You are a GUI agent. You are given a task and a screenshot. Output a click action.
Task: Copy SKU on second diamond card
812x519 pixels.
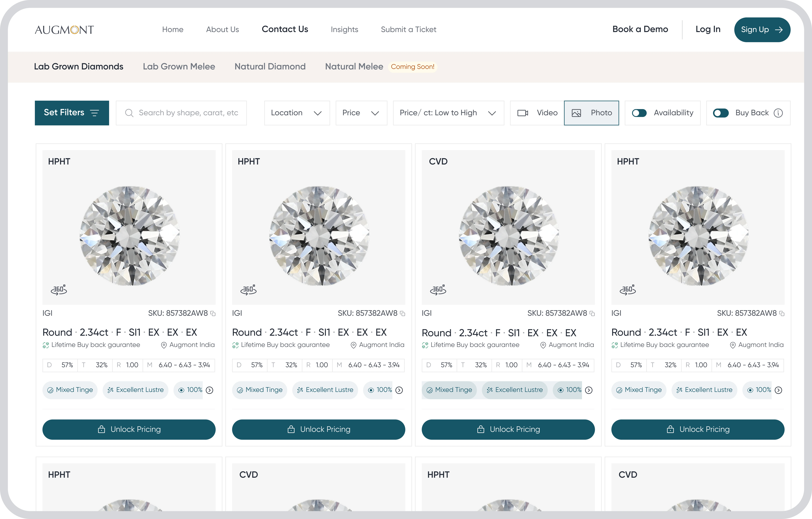click(403, 314)
